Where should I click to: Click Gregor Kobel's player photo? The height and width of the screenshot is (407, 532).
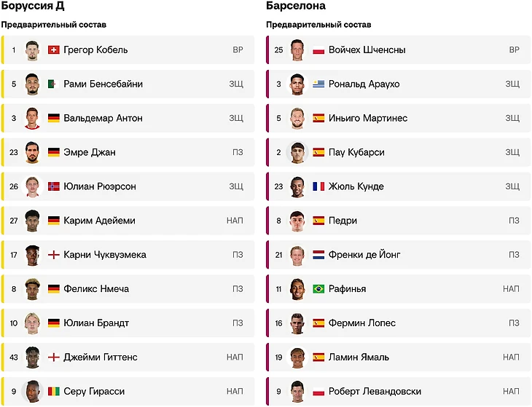32,50
